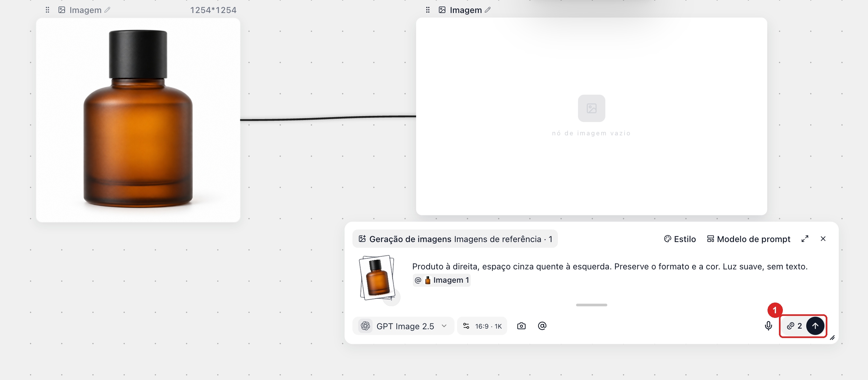Image resolution: width=868 pixels, height=380 pixels.
Task: Click the 1254*1254 dimension label
Action: point(213,10)
